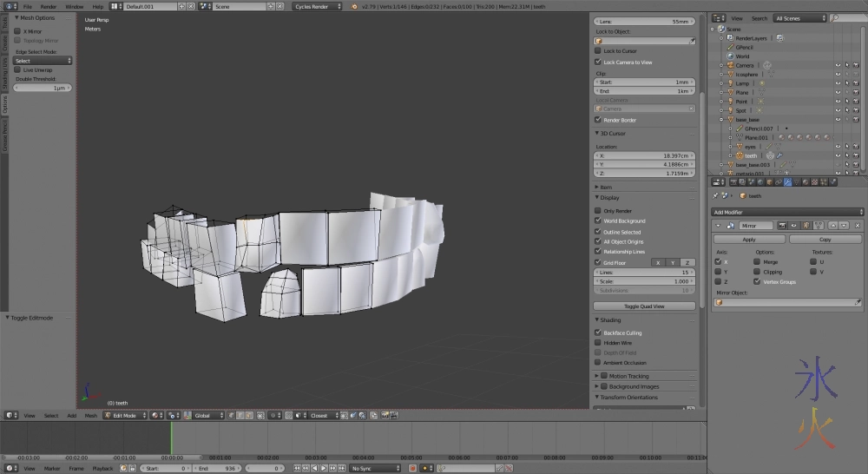Move Mirror modifier up with arrow icon
868x474 pixels.
tap(832, 226)
